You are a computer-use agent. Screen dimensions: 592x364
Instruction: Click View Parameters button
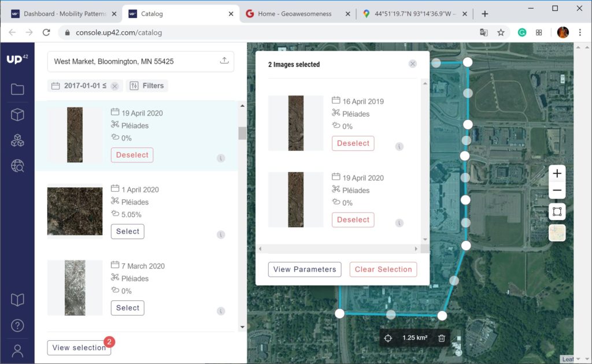[305, 269]
